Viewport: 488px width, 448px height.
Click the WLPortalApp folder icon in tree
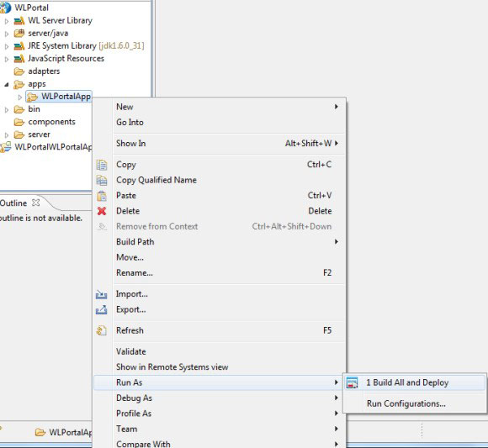32,97
